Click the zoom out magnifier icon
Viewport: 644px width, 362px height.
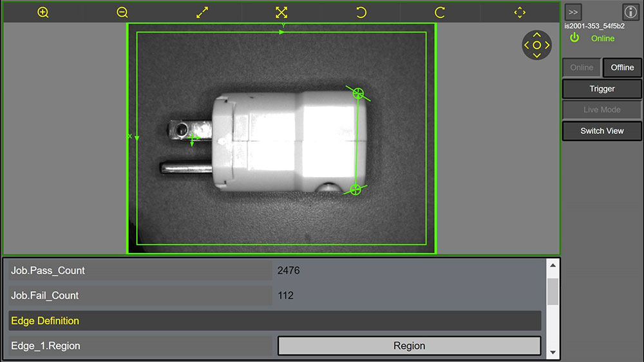122,12
